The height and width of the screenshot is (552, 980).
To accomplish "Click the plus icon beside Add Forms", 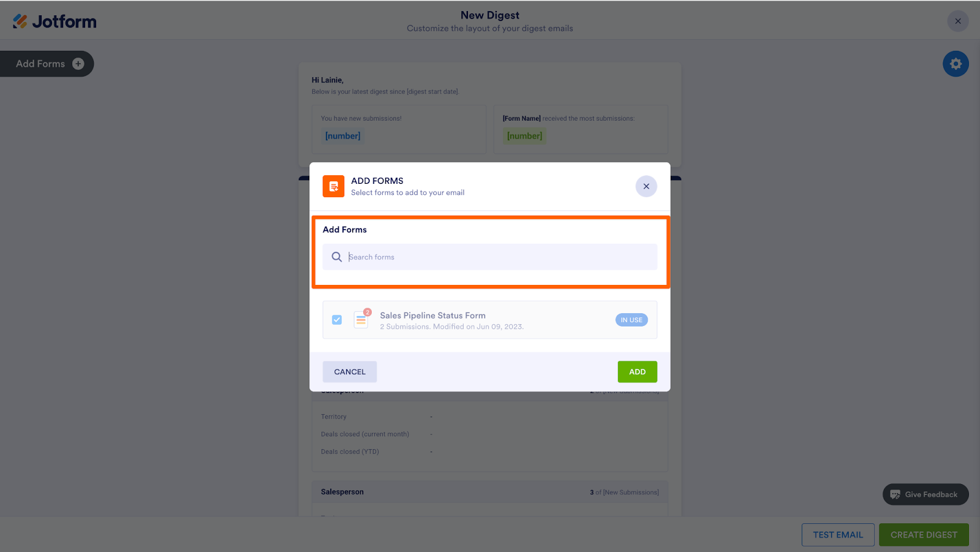I will coord(78,64).
